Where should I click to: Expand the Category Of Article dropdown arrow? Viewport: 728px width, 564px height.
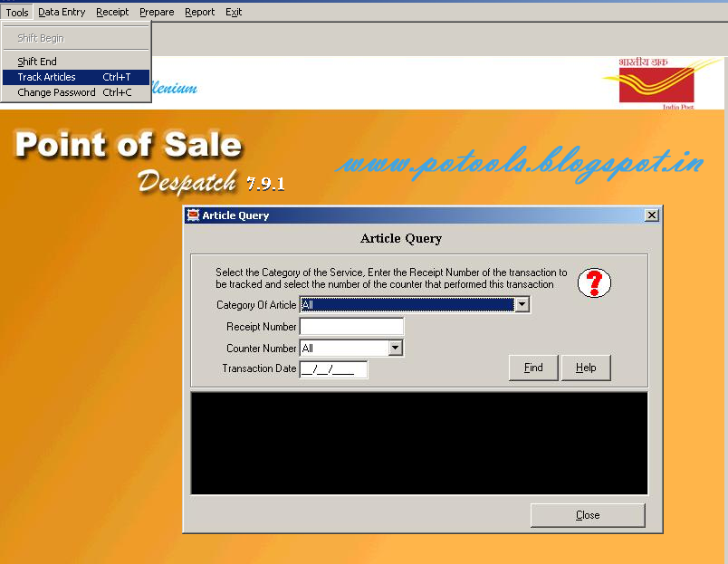pos(522,304)
